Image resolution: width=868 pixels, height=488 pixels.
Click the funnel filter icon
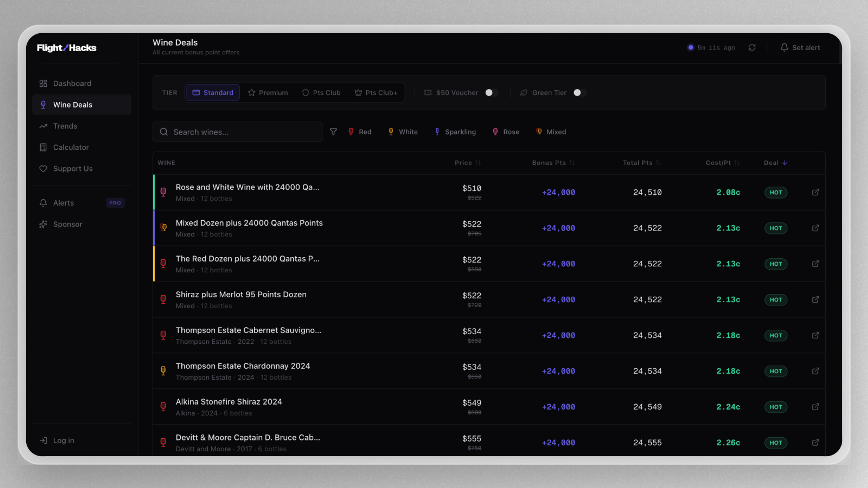click(x=333, y=132)
